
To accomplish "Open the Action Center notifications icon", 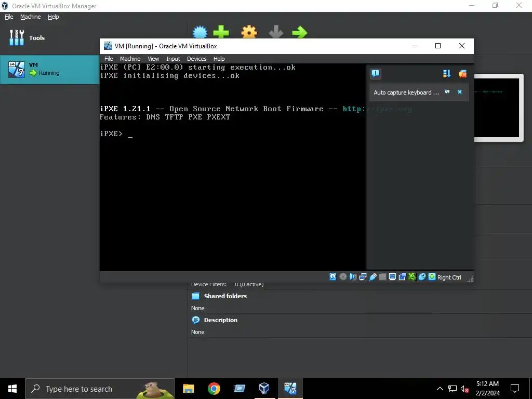I will coord(515,389).
